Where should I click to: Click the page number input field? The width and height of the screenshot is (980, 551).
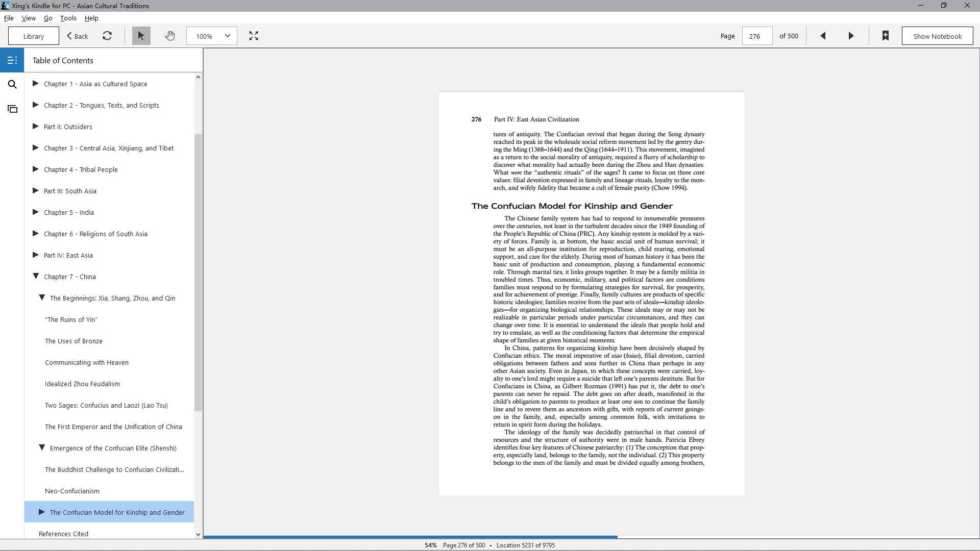(757, 36)
